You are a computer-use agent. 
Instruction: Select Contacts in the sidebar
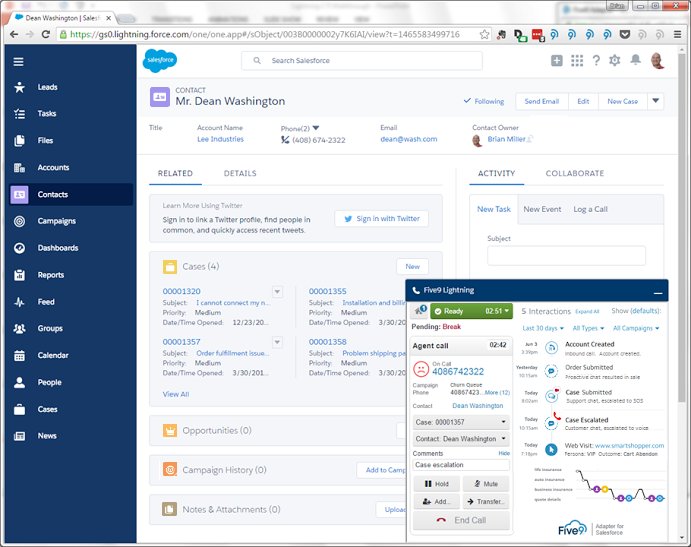click(71, 194)
